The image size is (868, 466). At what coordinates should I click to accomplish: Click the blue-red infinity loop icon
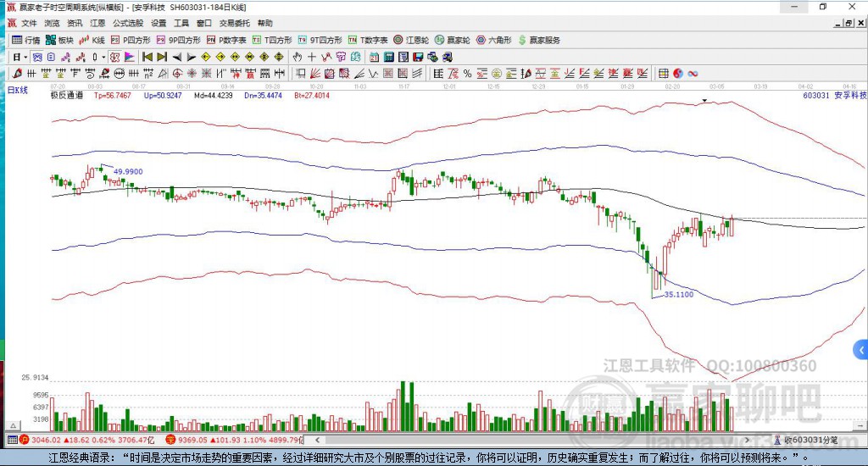coord(693,74)
